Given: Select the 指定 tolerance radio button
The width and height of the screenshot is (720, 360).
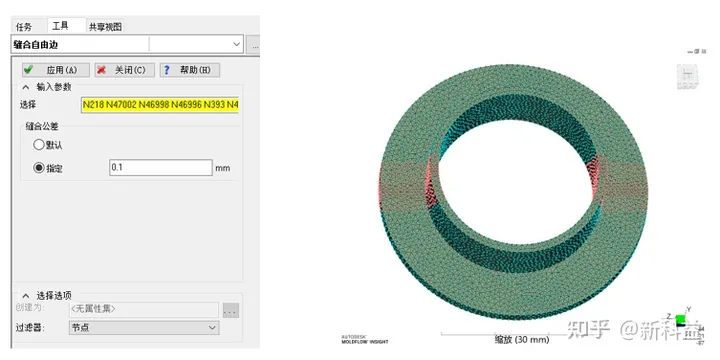Looking at the screenshot, I should coord(39,168).
